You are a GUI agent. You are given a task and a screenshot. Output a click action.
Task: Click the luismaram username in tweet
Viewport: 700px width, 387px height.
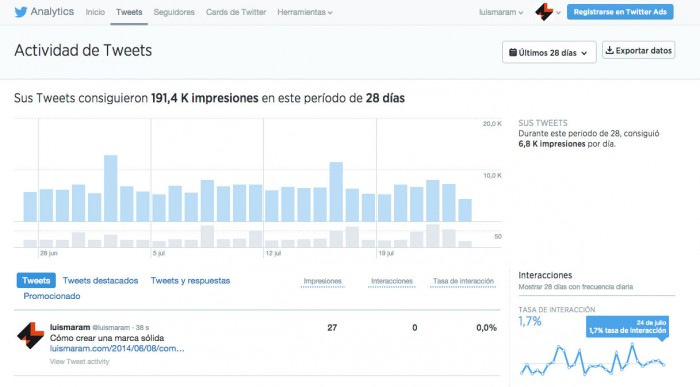[x=70, y=327]
